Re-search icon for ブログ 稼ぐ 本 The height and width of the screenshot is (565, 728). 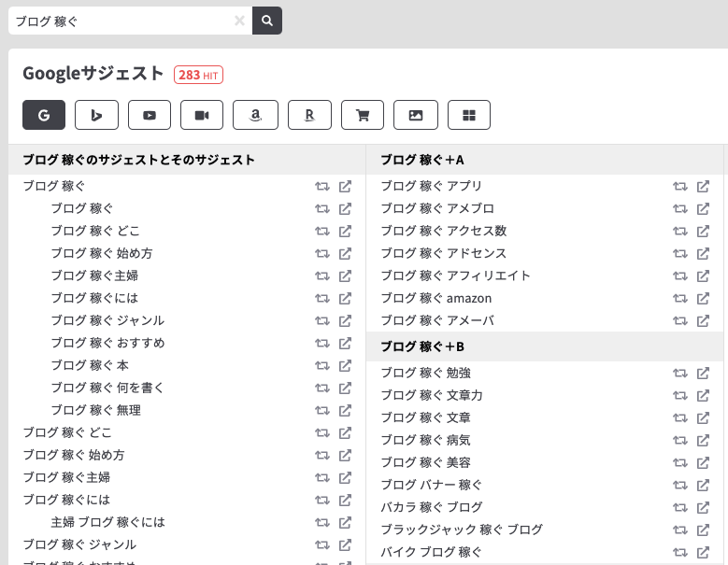point(322,365)
